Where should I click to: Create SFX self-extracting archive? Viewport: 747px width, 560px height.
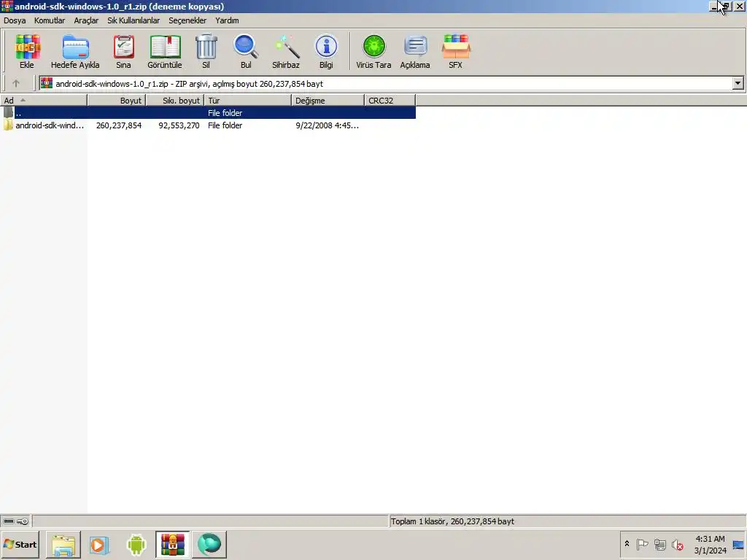(456, 51)
